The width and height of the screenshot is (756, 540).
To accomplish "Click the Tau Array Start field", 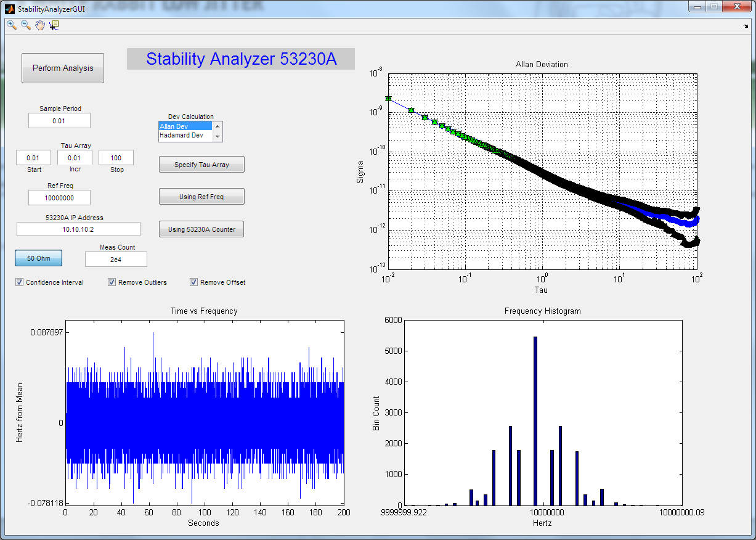I will [x=33, y=158].
